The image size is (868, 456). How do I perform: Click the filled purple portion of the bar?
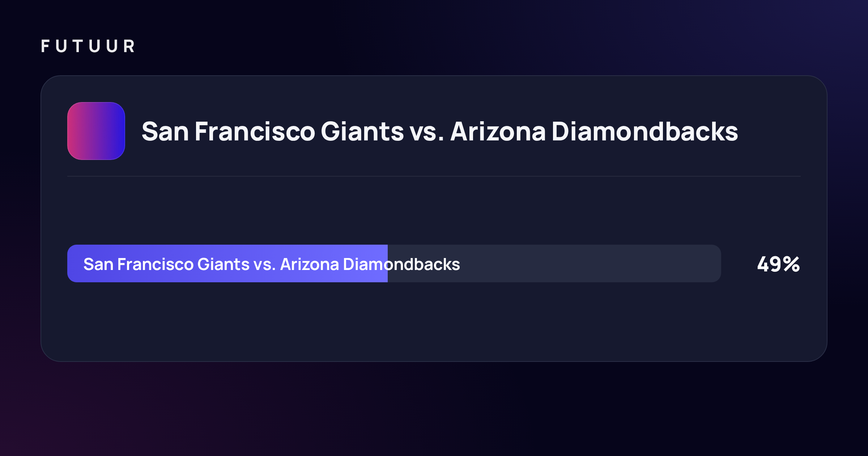pyautogui.click(x=227, y=263)
